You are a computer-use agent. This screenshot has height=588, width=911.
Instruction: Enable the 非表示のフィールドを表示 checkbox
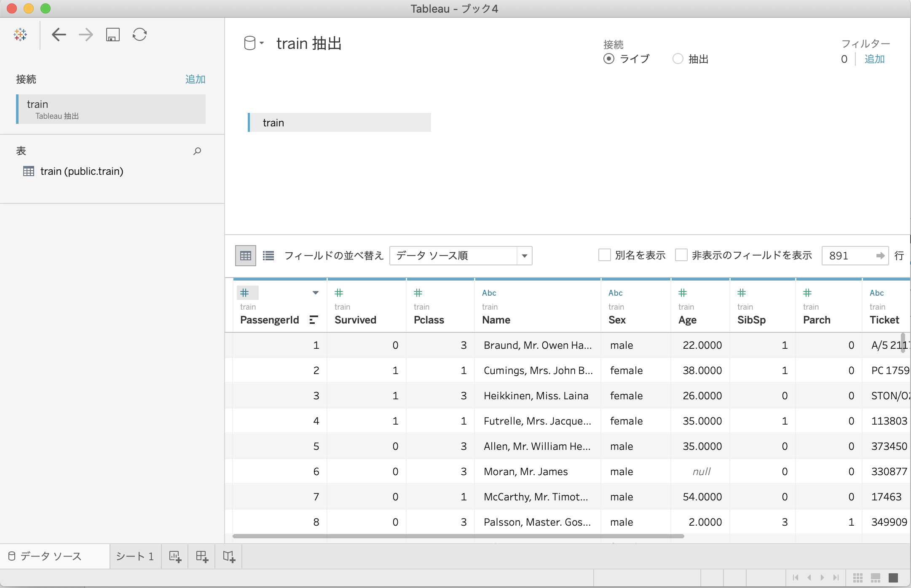tap(681, 255)
